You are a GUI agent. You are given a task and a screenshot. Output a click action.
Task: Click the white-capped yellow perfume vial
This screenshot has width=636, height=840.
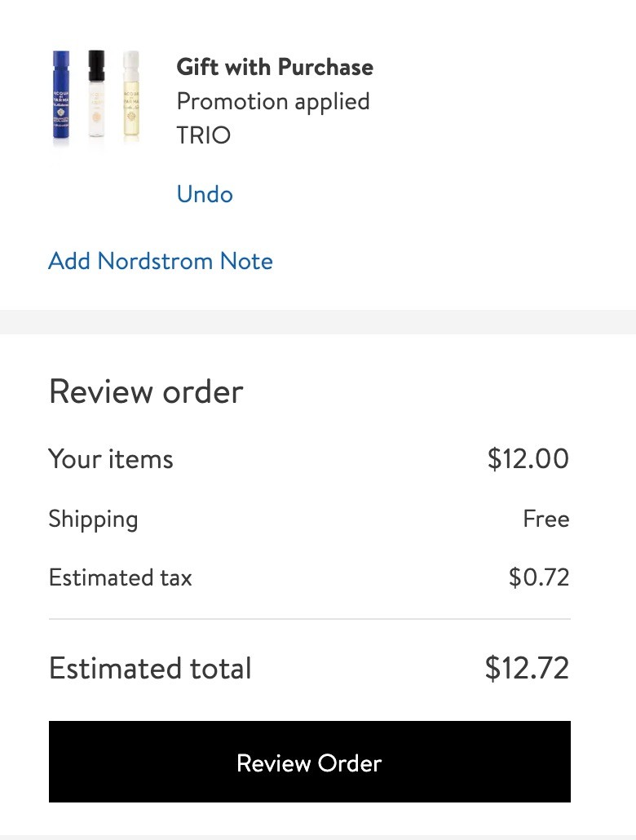(x=131, y=97)
